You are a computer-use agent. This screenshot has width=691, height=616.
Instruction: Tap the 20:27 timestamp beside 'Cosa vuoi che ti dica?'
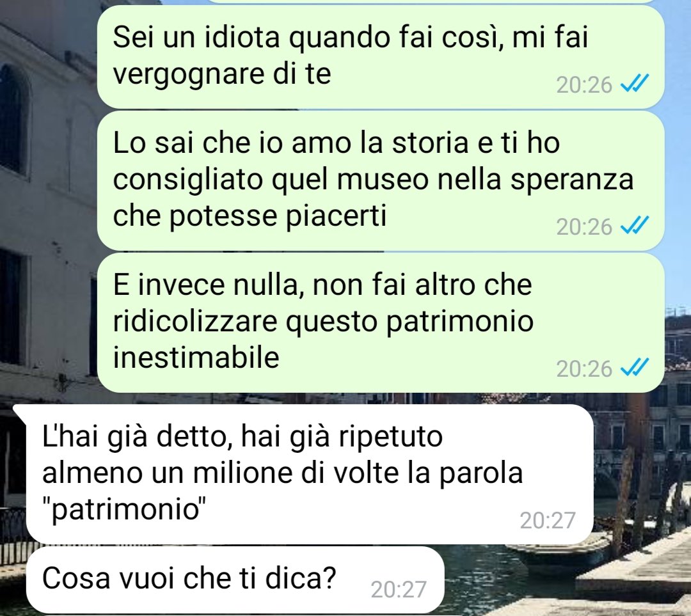tap(399, 589)
